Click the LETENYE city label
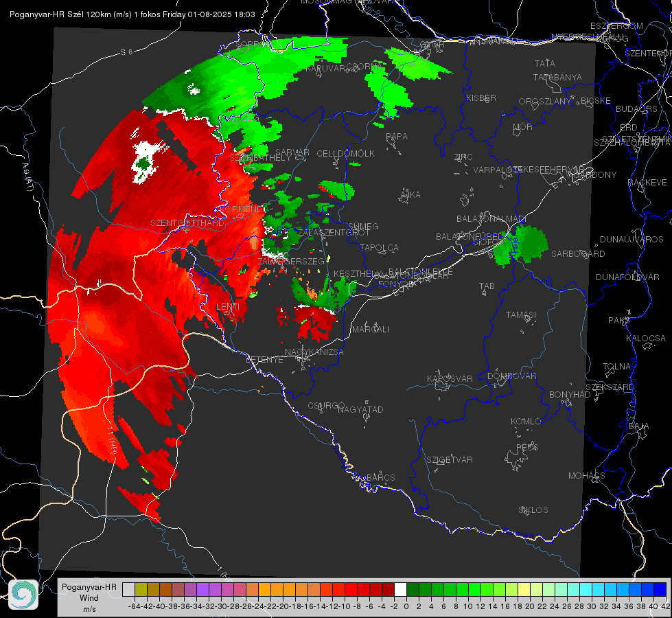 pos(264,360)
